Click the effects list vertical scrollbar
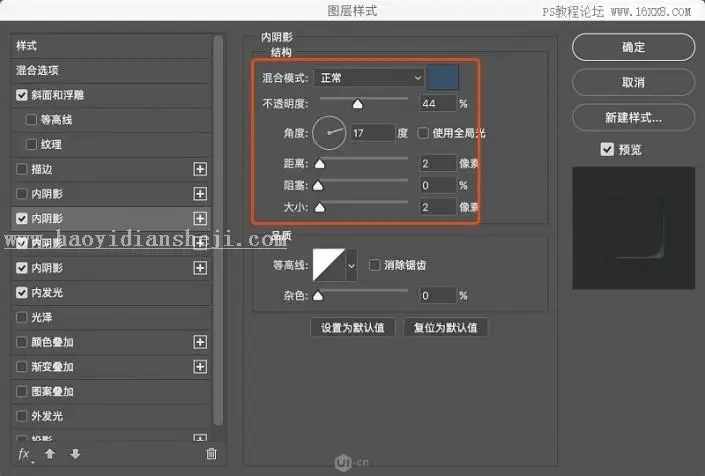The height and width of the screenshot is (476, 705). click(218, 230)
